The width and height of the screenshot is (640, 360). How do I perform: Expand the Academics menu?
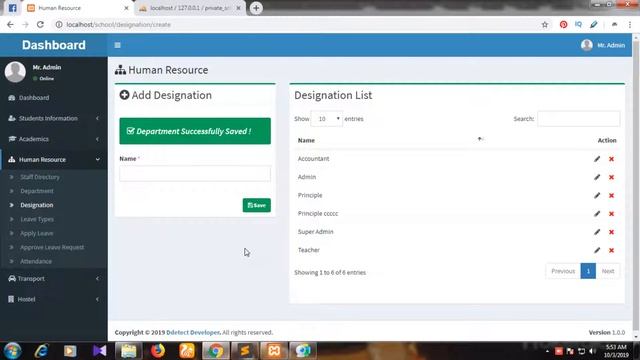click(x=54, y=139)
